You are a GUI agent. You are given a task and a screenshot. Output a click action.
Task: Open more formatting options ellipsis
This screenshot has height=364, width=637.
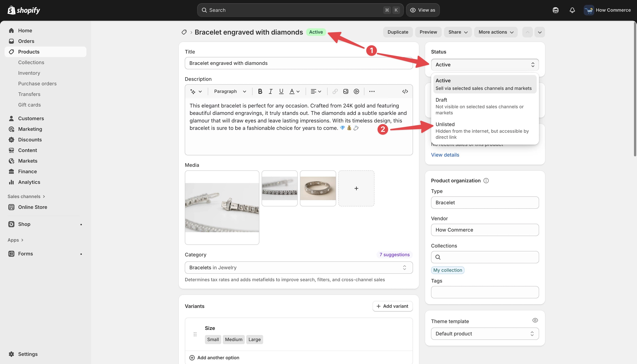click(372, 91)
